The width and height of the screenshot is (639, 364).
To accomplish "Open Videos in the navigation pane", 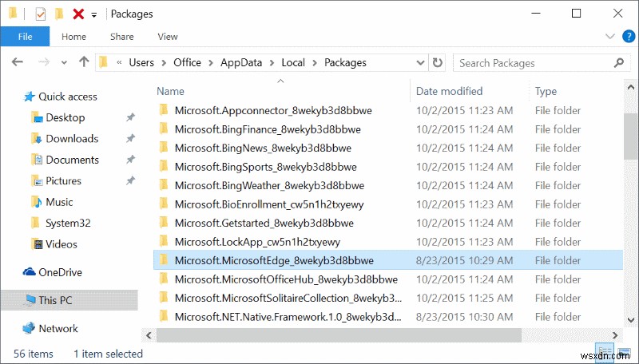I will pos(62,244).
